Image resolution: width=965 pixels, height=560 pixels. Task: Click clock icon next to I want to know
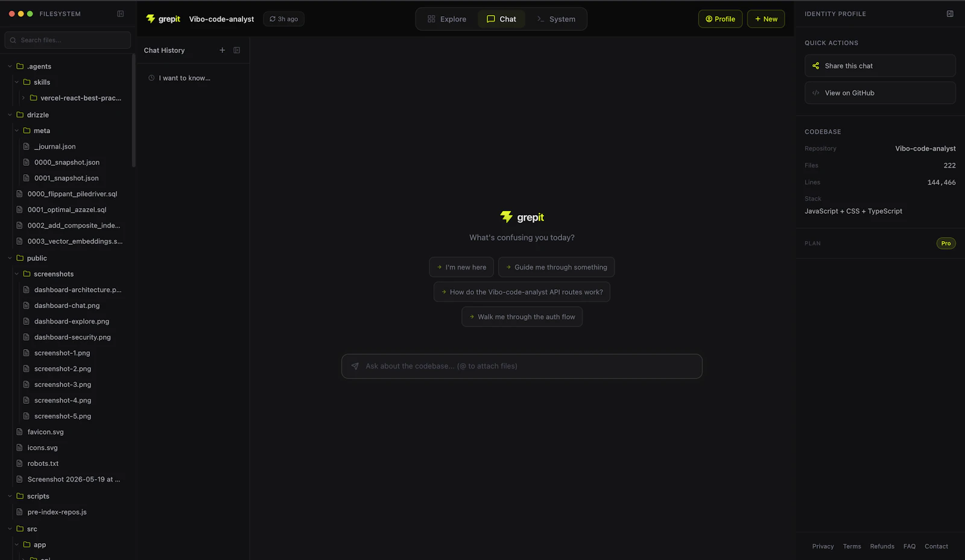point(151,78)
